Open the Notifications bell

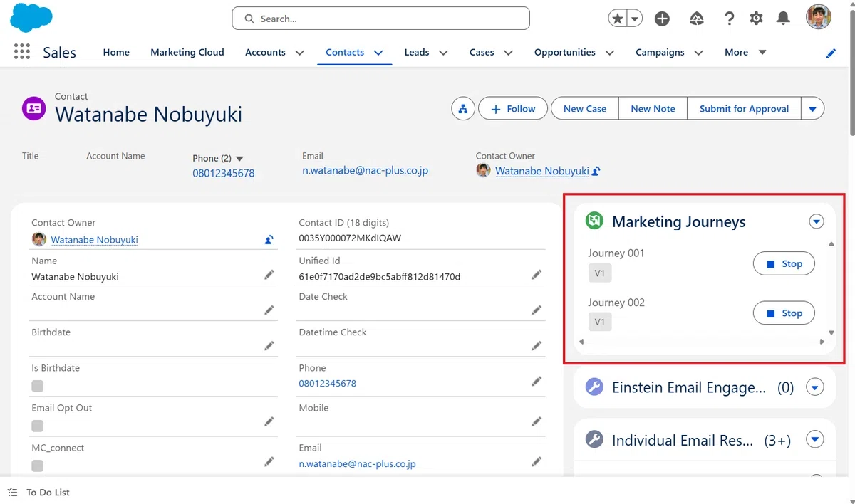pos(783,19)
